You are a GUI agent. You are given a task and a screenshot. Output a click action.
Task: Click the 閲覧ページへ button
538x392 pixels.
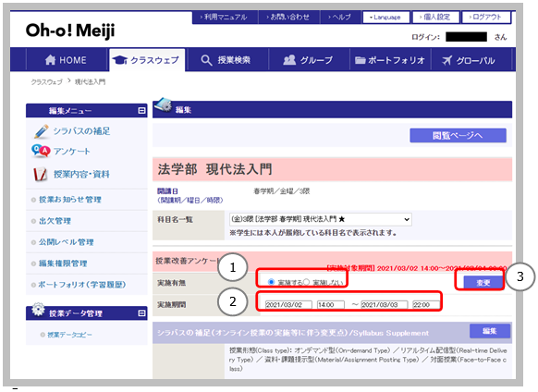tap(458, 135)
